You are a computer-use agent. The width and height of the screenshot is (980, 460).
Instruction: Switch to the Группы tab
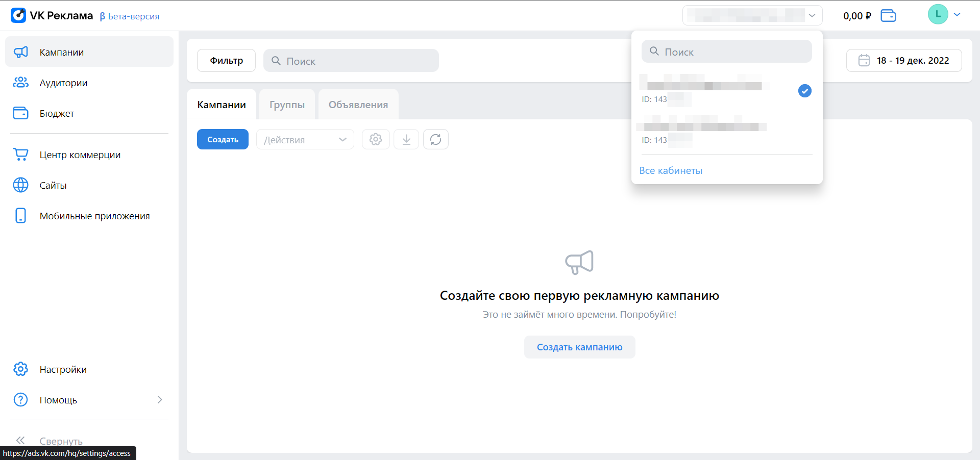(287, 105)
